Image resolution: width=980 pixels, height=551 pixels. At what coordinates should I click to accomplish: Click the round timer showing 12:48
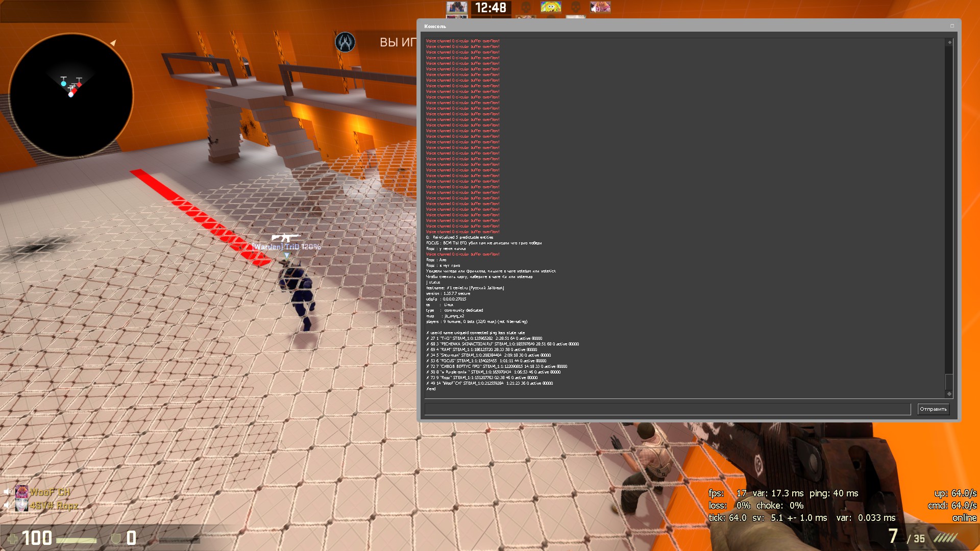pos(491,8)
